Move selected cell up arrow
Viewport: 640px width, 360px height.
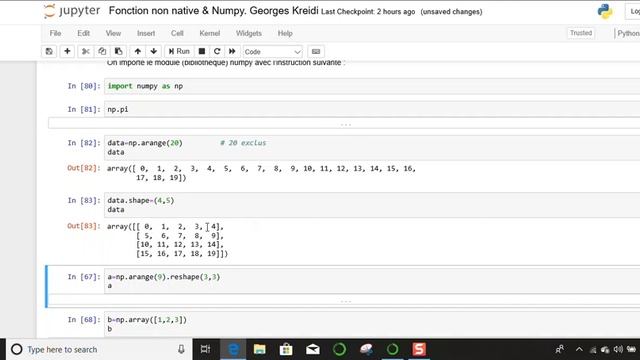[138, 51]
